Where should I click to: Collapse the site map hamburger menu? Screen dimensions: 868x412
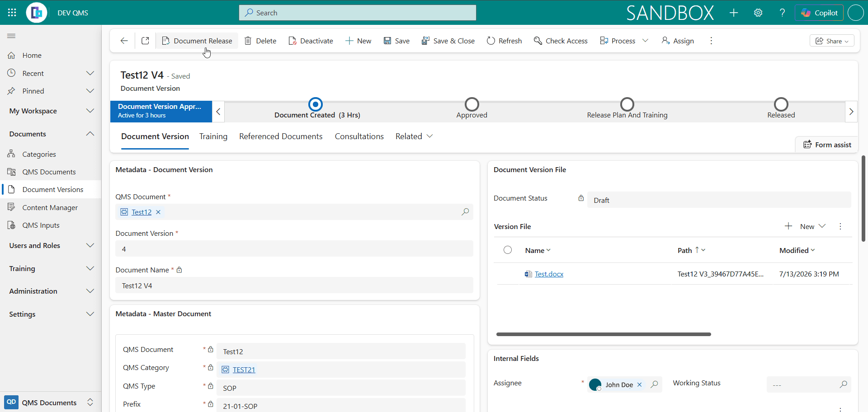tap(12, 36)
